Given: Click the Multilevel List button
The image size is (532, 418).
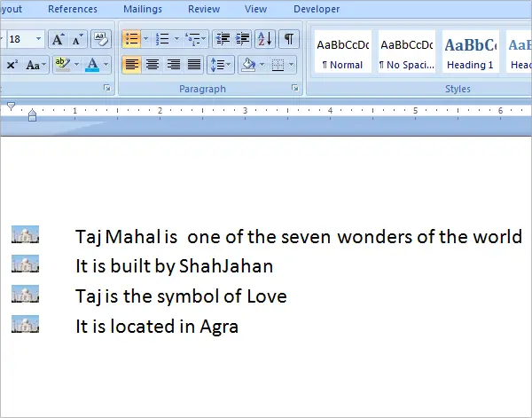Looking at the screenshot, I should click(192, 39).
